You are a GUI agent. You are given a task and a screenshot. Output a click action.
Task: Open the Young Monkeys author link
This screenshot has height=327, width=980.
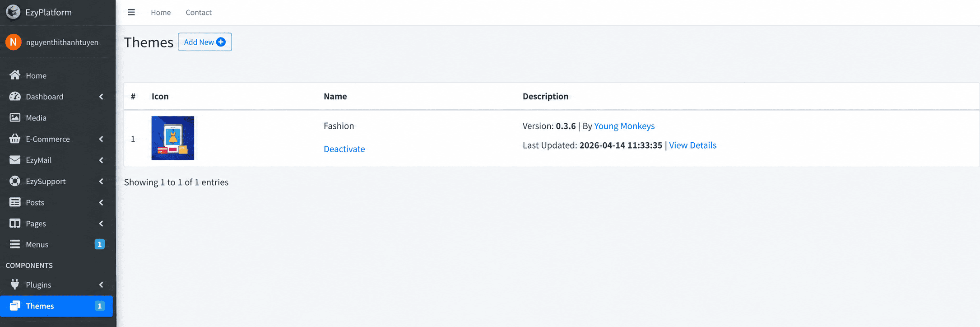coord(624,126)
